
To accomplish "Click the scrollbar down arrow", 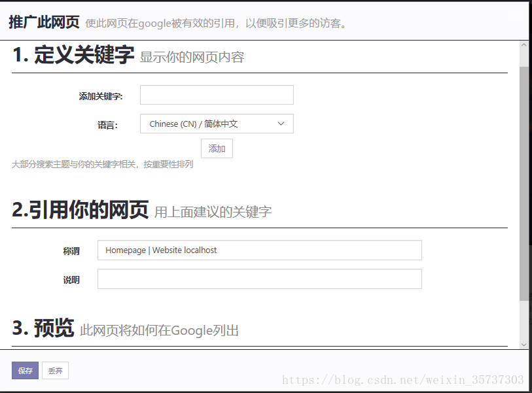I will (524, 345).
